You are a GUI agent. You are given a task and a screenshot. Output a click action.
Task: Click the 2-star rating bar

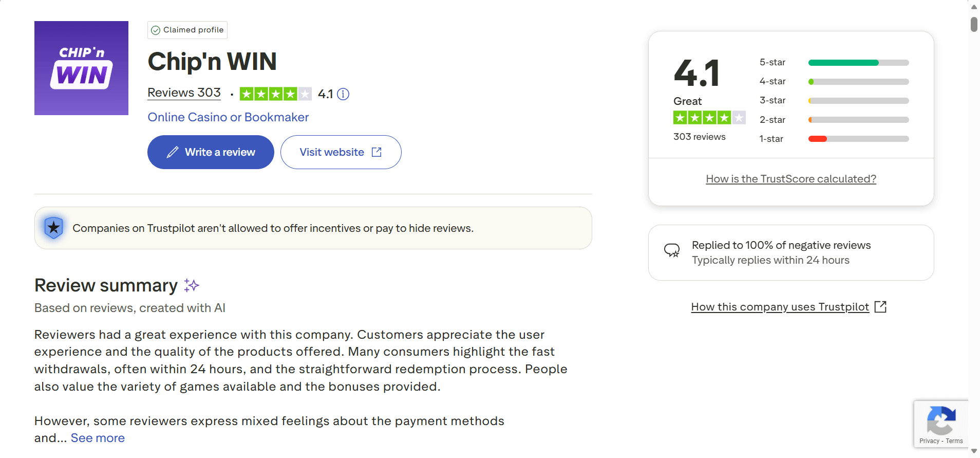coord(858,120)
